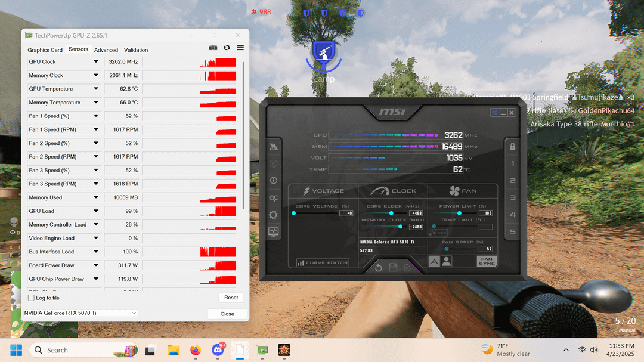Expand the Board Power Draw sensor dropdown
Viewport: 644px width, 362px height.
point(95,265)
